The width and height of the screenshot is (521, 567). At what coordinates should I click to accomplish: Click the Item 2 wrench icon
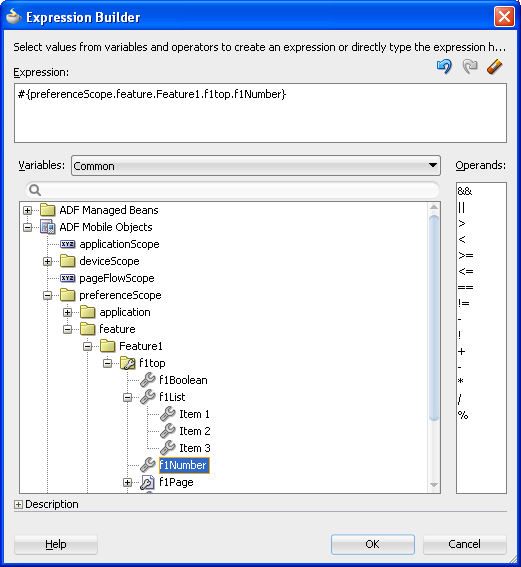point(168,431)
